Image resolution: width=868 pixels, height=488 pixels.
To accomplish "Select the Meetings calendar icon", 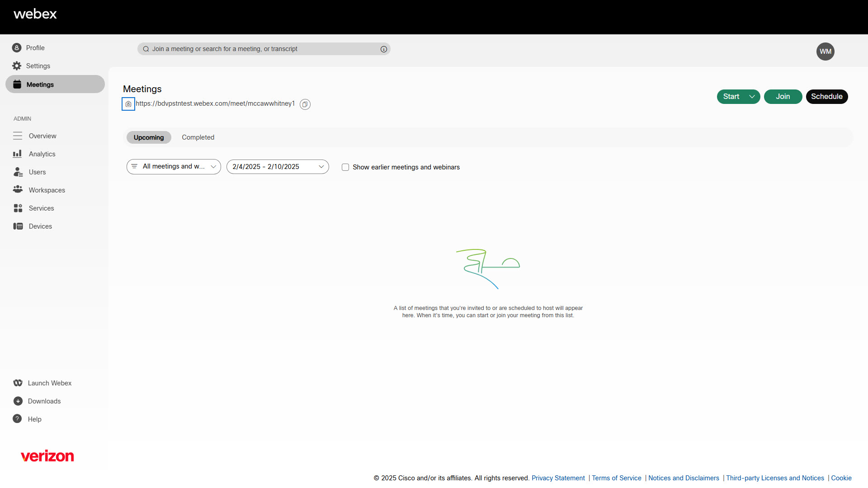I will tap(17, 84).
